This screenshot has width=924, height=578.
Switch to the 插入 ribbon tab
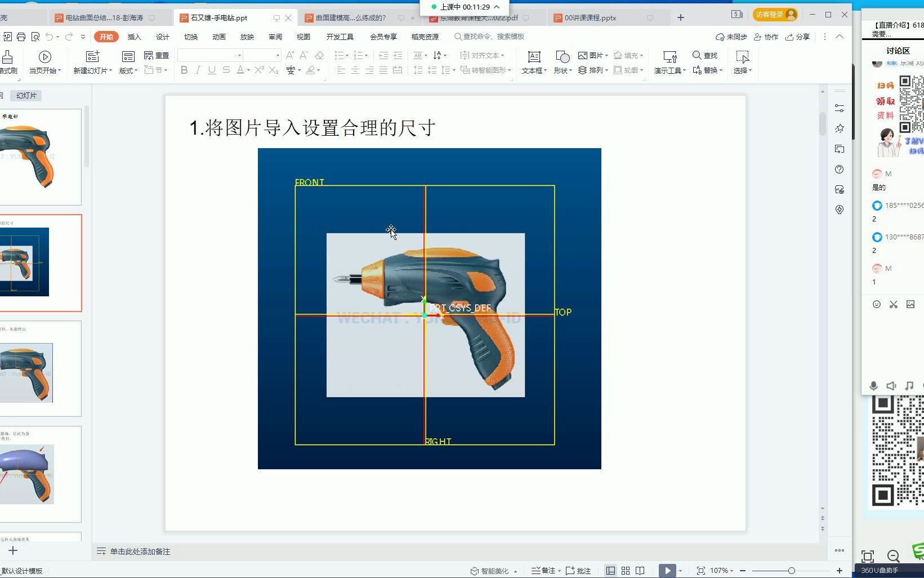134,36
